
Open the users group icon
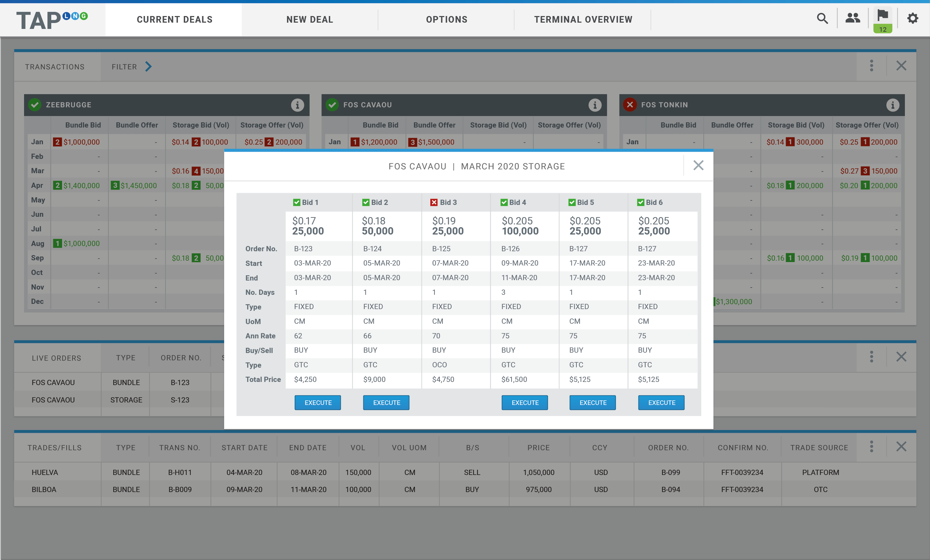pos(852,18)
